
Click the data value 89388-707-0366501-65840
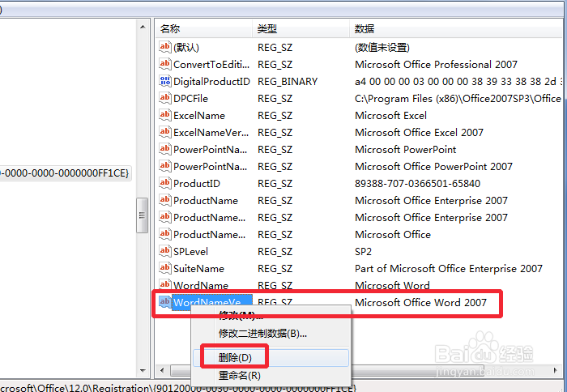pyautogui.click(x=418, y=183)
